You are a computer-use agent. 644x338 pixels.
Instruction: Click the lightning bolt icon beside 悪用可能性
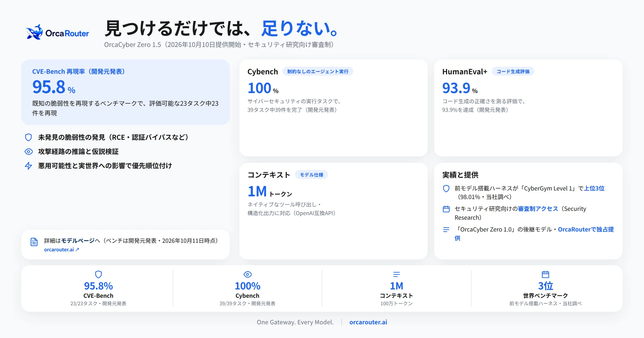[28, 166]
